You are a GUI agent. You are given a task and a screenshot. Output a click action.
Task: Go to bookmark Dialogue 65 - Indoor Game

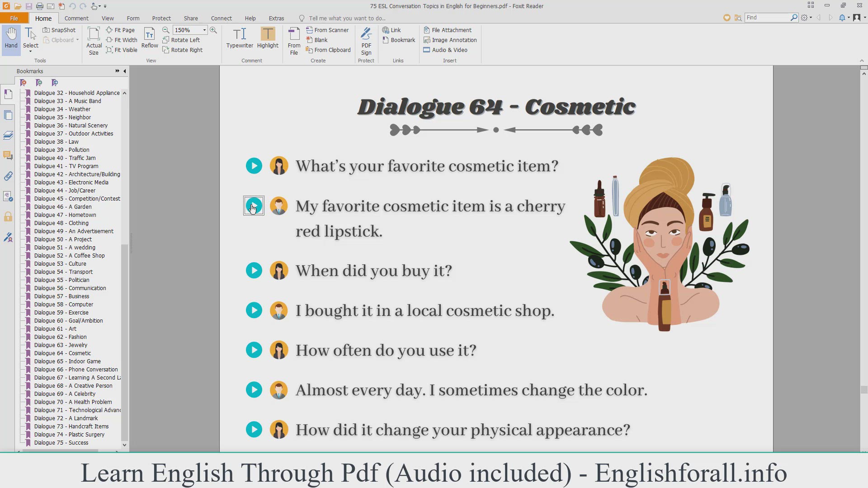(67, 361)
